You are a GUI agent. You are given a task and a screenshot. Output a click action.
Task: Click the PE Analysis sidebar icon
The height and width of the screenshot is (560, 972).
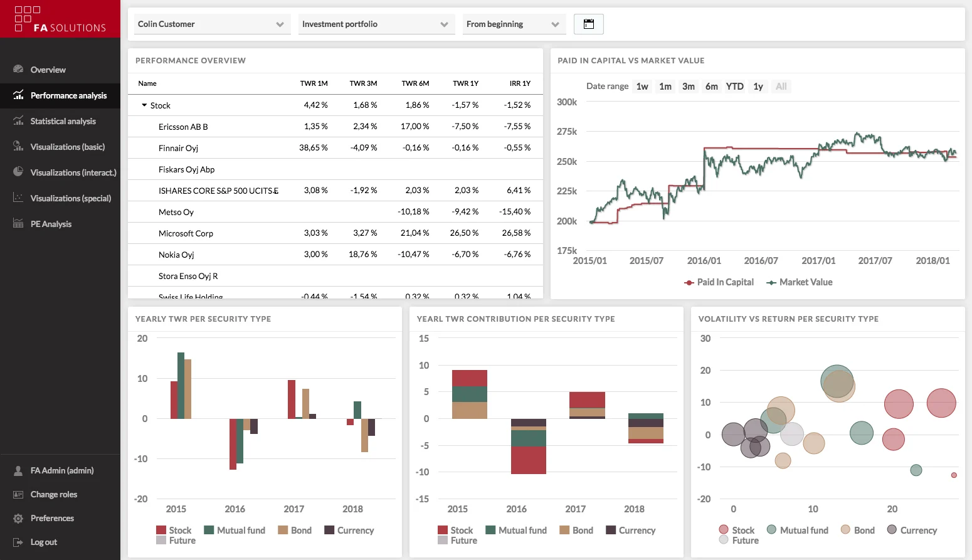click(x=18, y=223)
